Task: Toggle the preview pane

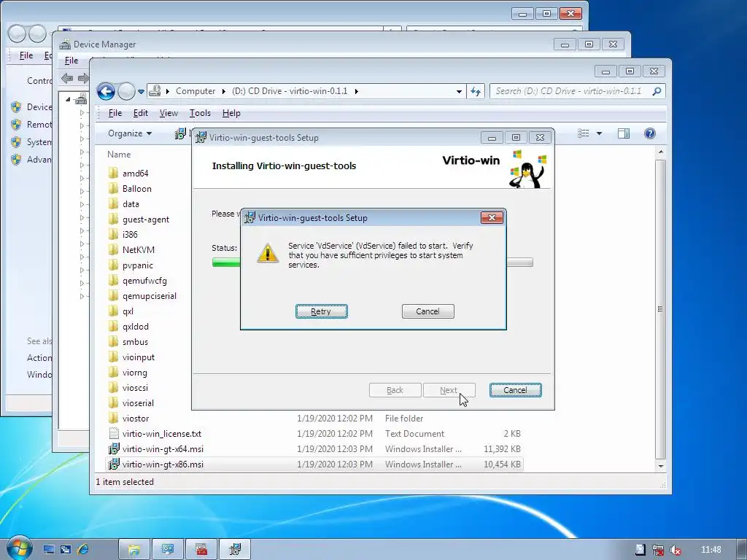Action: pyautogui.click(x=624, y=133)
